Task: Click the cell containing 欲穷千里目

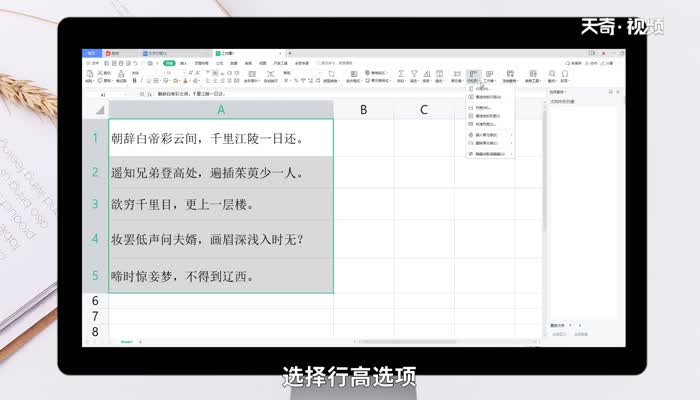Action: [x=221, y=204]
